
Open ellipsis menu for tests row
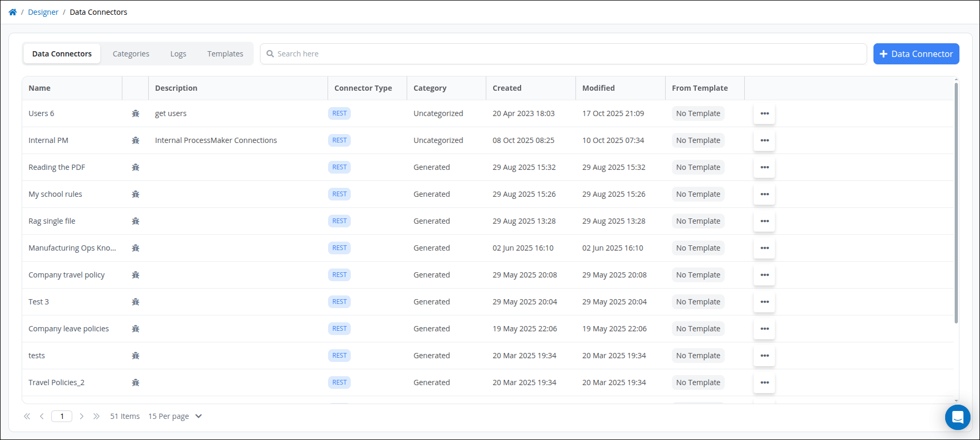coord(764,356)
